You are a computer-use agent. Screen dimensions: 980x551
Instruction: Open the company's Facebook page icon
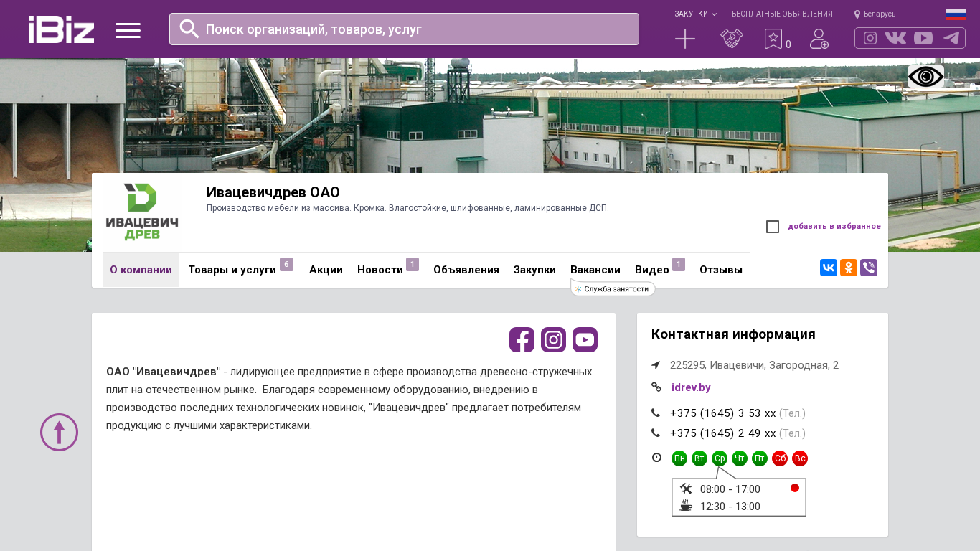point(522,339)
